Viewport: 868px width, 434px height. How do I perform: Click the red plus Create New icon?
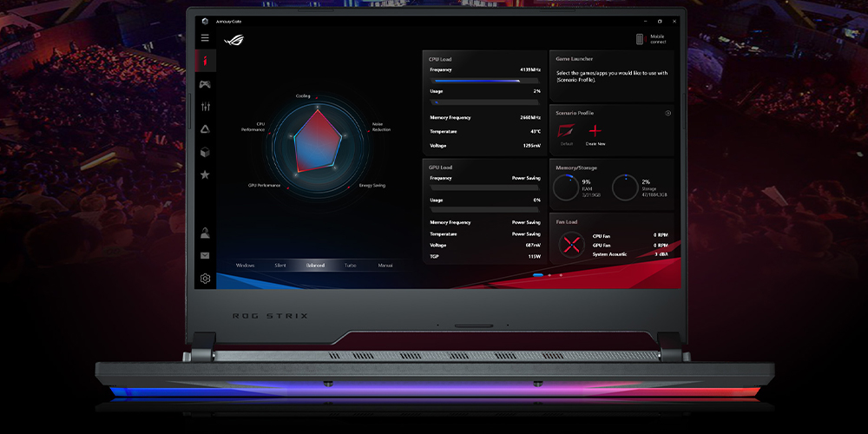tap(595, 131)
